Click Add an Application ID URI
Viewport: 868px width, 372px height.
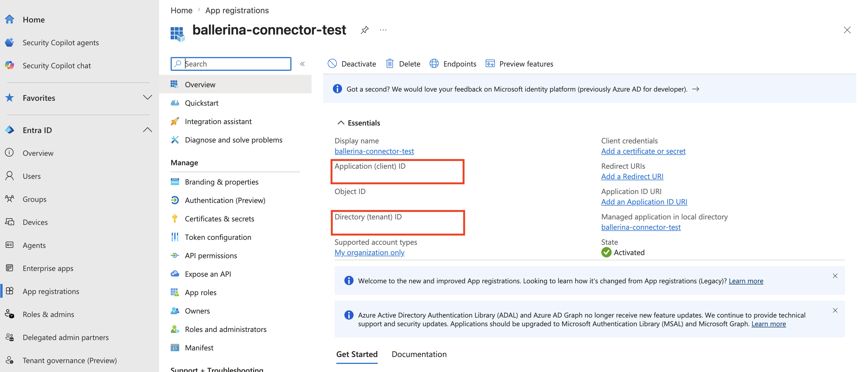(x=644, y=202)
